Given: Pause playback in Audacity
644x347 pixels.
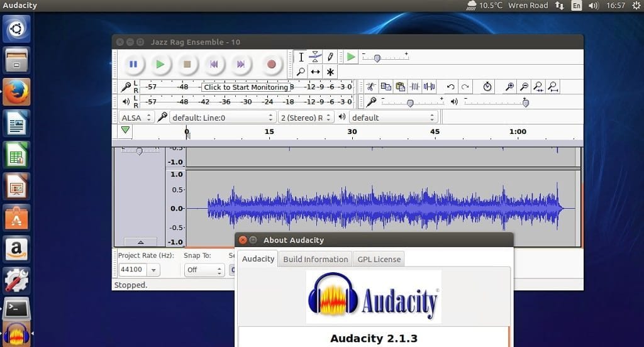Looking at the screenshot, I should pos(133,64).
